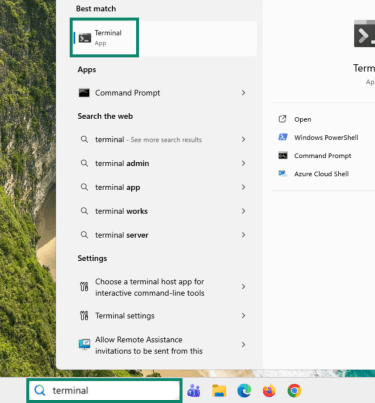Launch Google Chrome from the taskbar
The width and height of the screenshot is (375, 403).
(x=294, y=391)
